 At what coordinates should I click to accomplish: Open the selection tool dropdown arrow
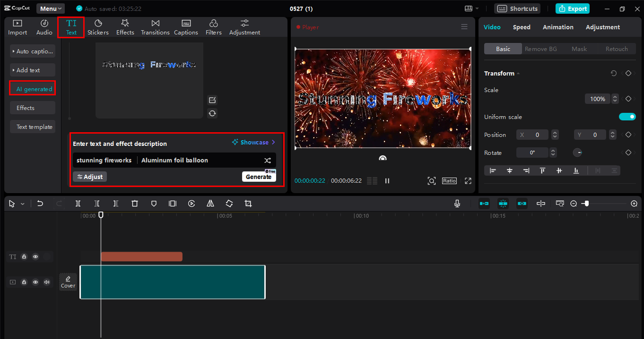click(23, 204)
